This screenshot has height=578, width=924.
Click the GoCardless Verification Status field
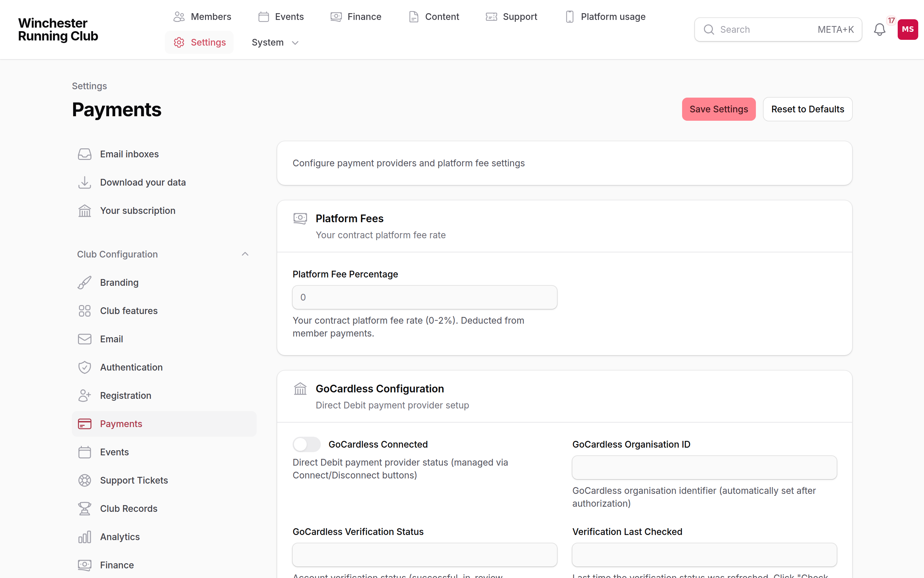point(424,555)
